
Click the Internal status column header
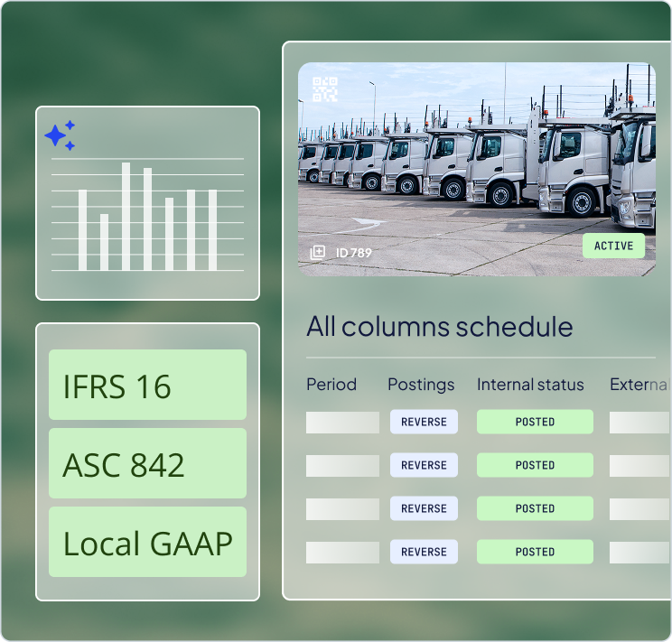(x=530, y=385)
